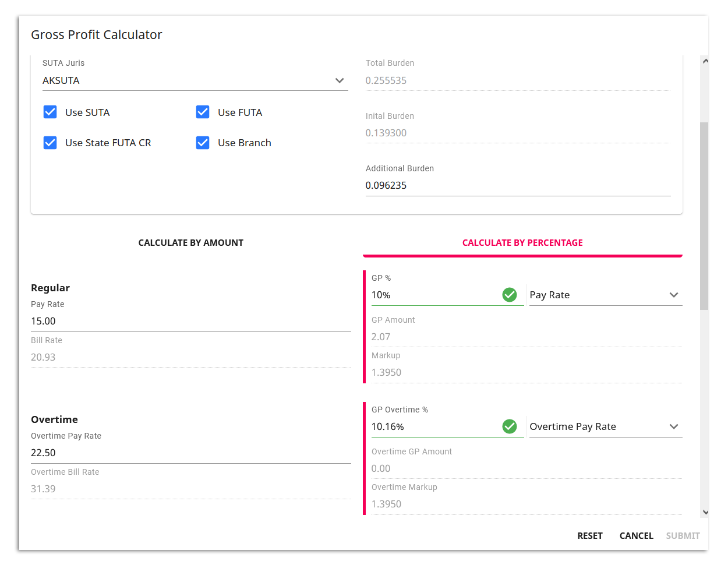Click the Overtime Markup value
728x568 pixels.
386,504
